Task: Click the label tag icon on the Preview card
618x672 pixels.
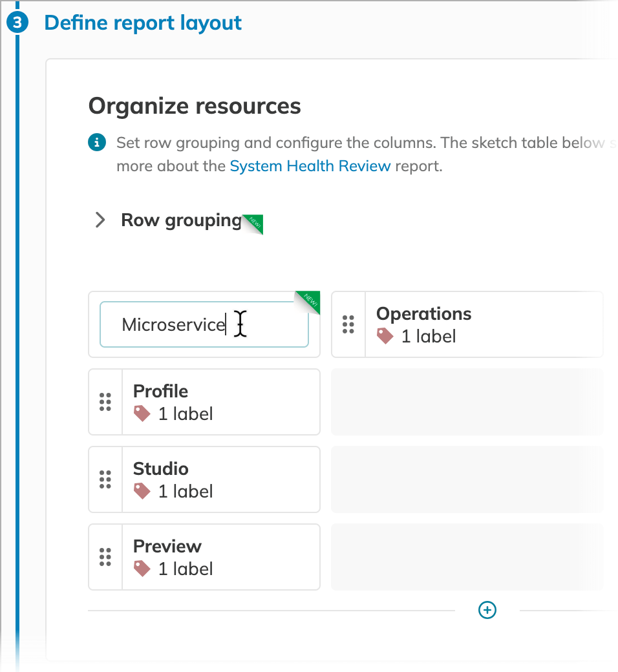Action: pos(141,569)
